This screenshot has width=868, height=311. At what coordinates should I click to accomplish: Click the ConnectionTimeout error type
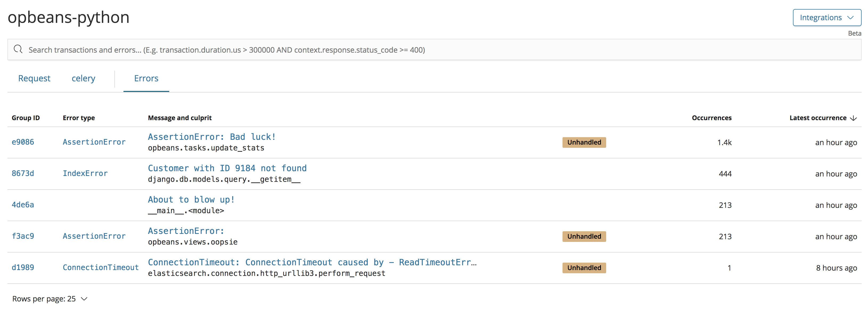pyautogui.click(x=101, y=267)
